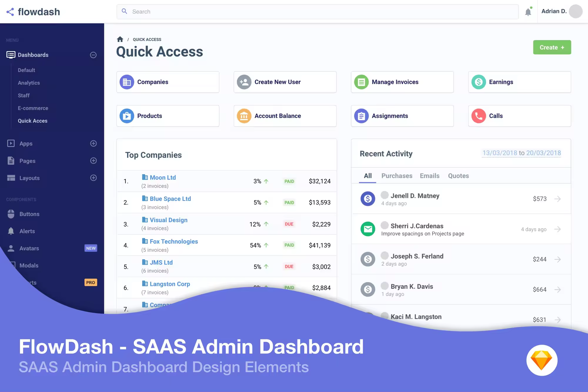The height and width of the screenshot is (392, 588).
Task: Switch to the Emails tab
Action: coord(430,176)
